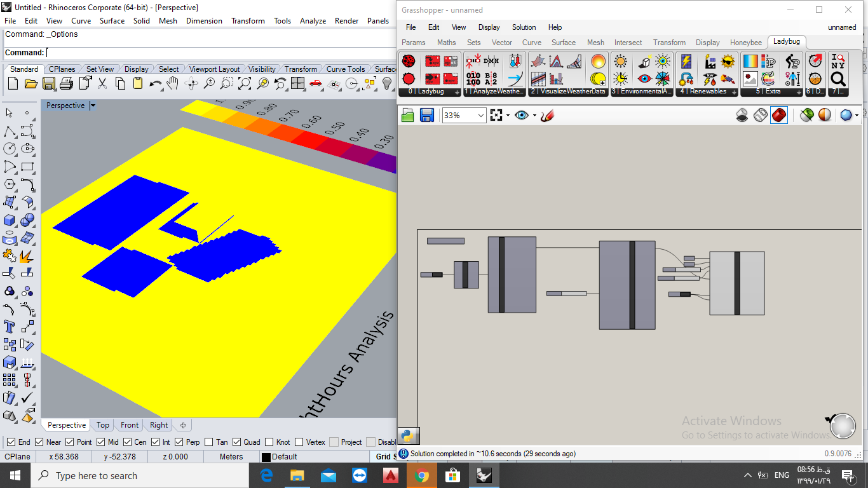Click the Meters units status field

click(231, 457)
